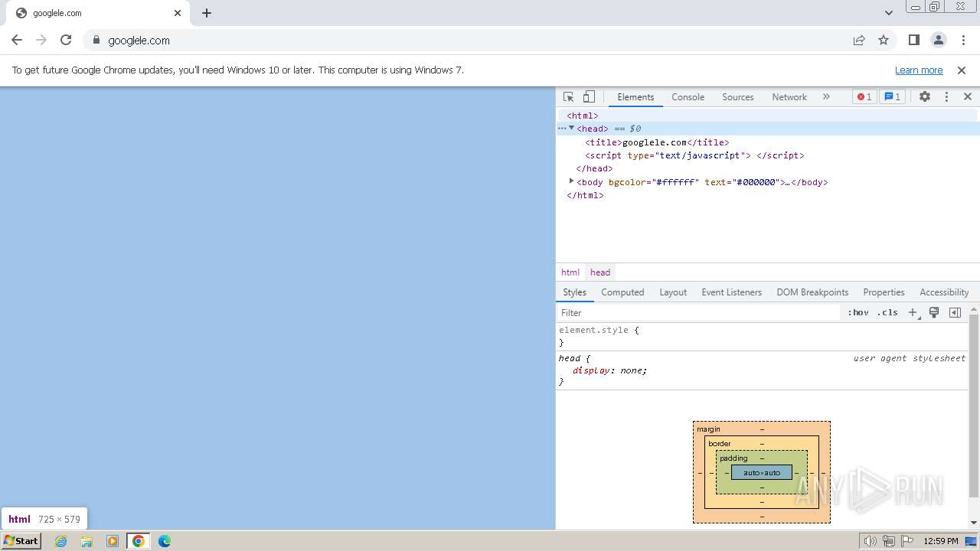Select the script element row
The image size is (980, 551).
click(x=766, y=155)
